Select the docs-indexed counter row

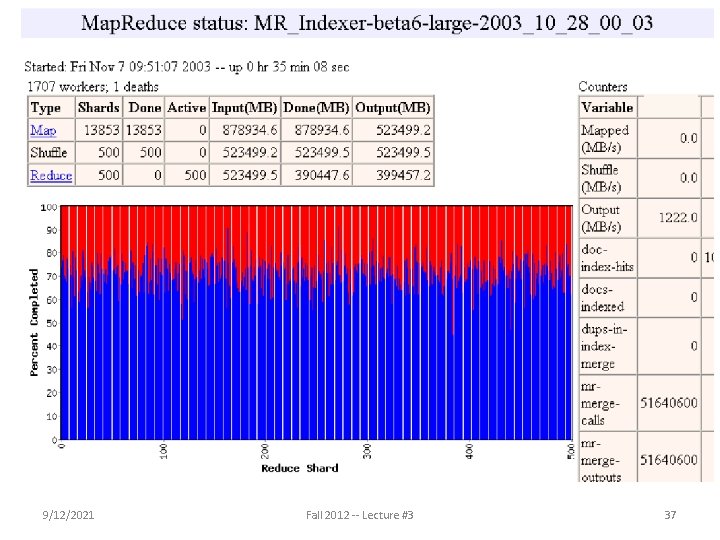tap(647, 298)
